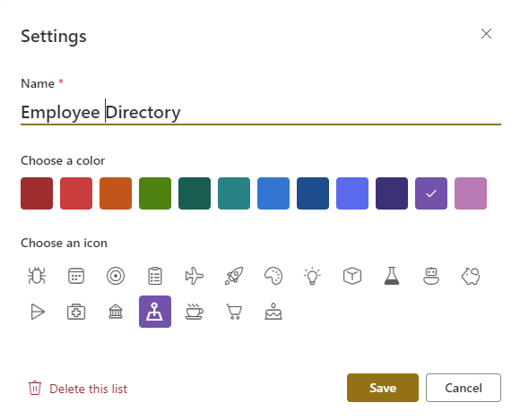Select the dark blue color swatch
The image size is (520, 420).
tap(313, 193)
